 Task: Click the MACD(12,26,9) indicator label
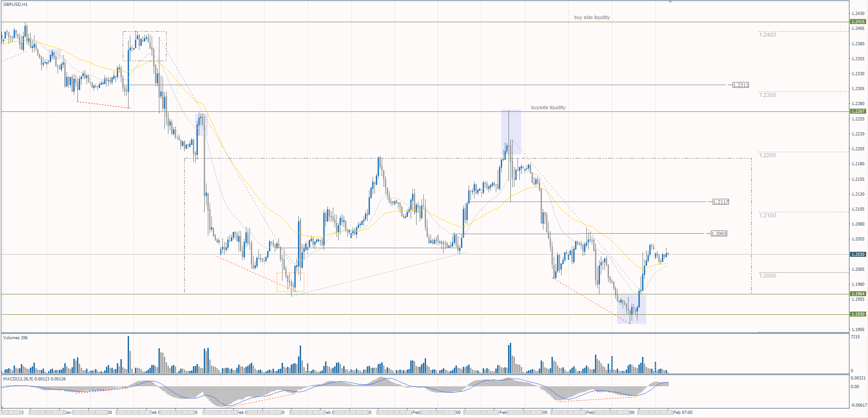point(34,379)
